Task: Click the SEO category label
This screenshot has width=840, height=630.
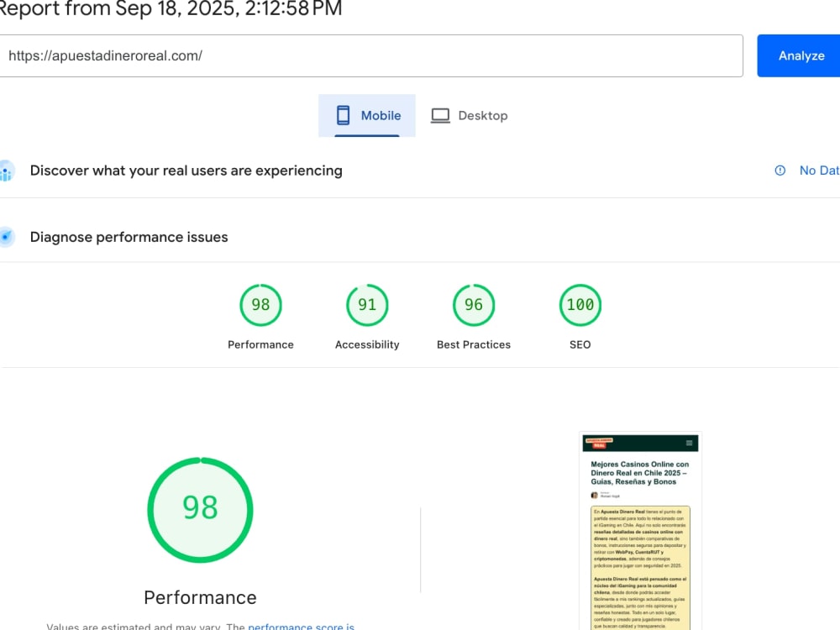Action: click(580, 344)
